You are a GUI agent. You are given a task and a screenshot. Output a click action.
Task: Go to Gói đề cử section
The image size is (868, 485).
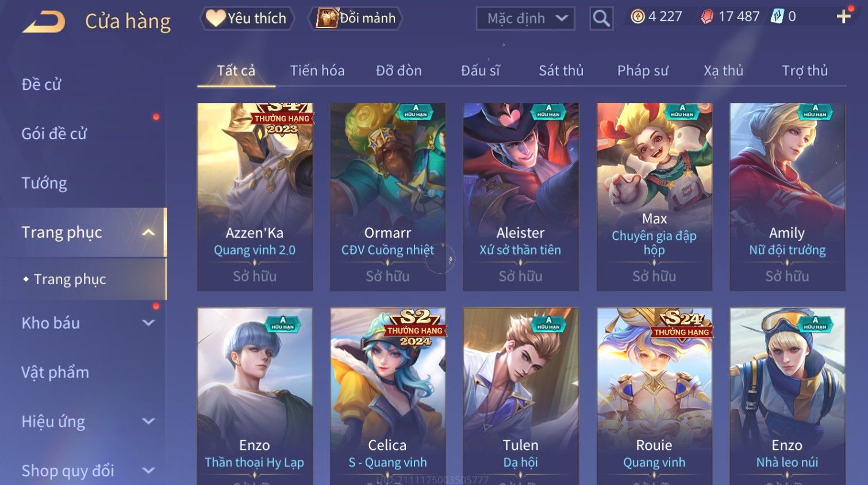click(54, 133)
